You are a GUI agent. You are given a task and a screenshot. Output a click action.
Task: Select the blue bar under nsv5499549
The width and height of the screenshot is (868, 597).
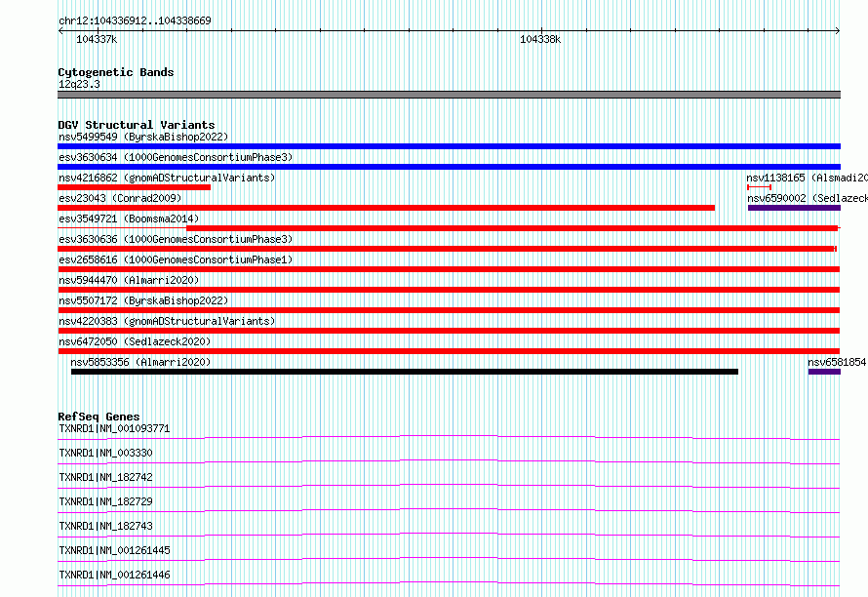(449, 146)
